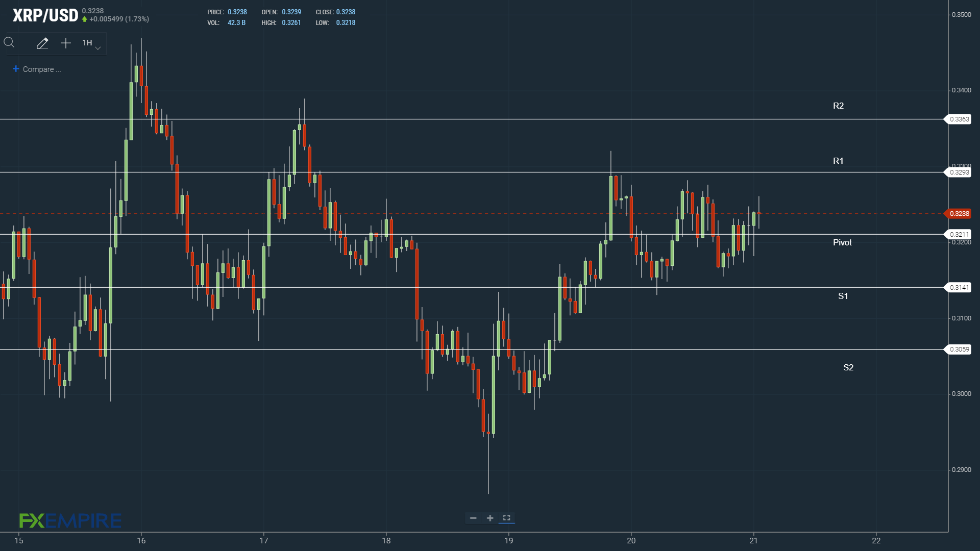Click the Pivot annotation text
The image size is (980, 551).
[842, 243]
